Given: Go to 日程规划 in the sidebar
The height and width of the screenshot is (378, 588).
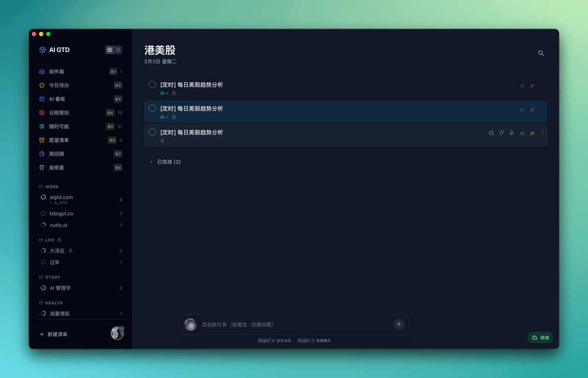Looking at the screenshot, I should click(x=59, y=113).
